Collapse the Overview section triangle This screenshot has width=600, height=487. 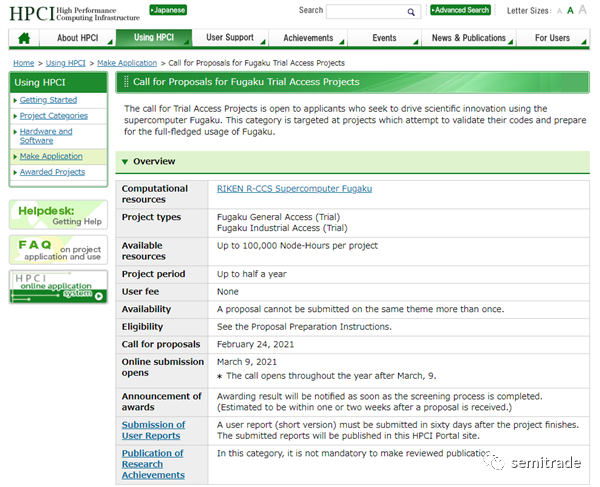pos(125,162)
